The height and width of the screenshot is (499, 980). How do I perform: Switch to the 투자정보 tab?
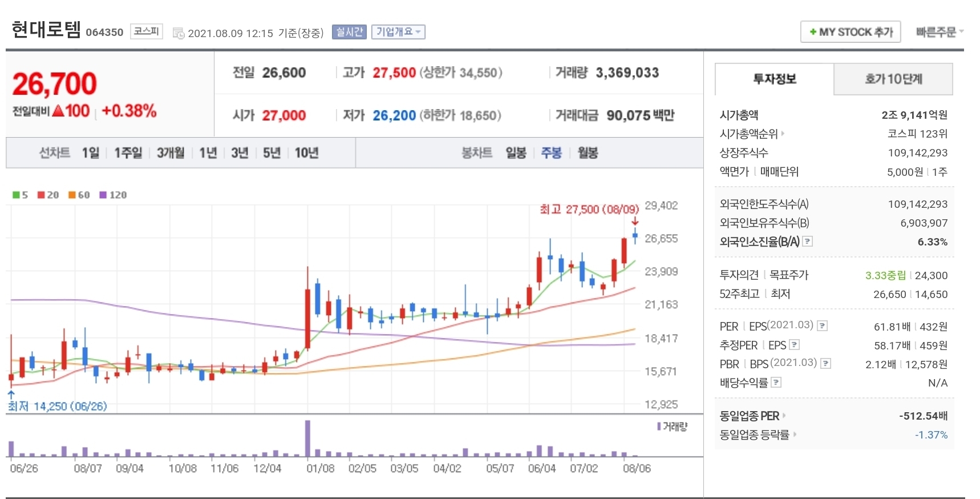pyautogui.click(x=774, y=79)
